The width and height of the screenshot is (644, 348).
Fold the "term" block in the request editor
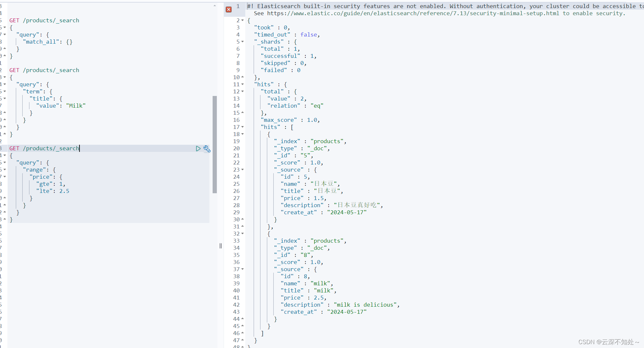coord(5,91)
